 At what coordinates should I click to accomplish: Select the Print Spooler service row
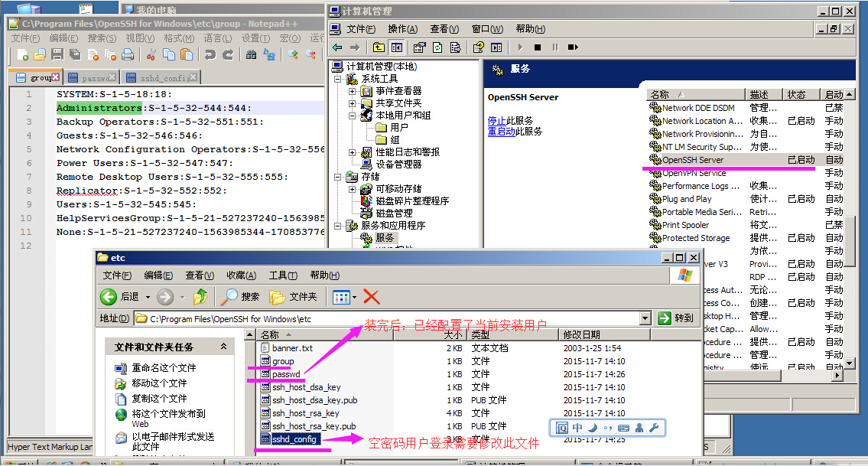point(745,225)
